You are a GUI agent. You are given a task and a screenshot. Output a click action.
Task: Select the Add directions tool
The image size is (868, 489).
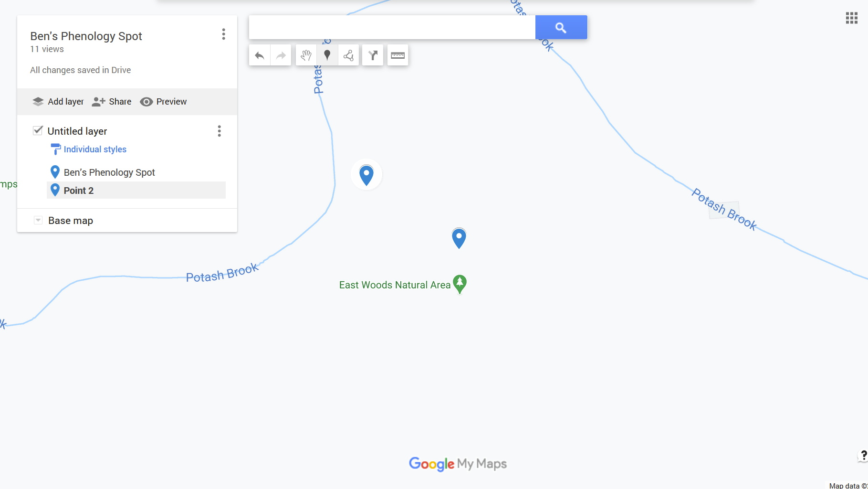[x=373, y=55]
